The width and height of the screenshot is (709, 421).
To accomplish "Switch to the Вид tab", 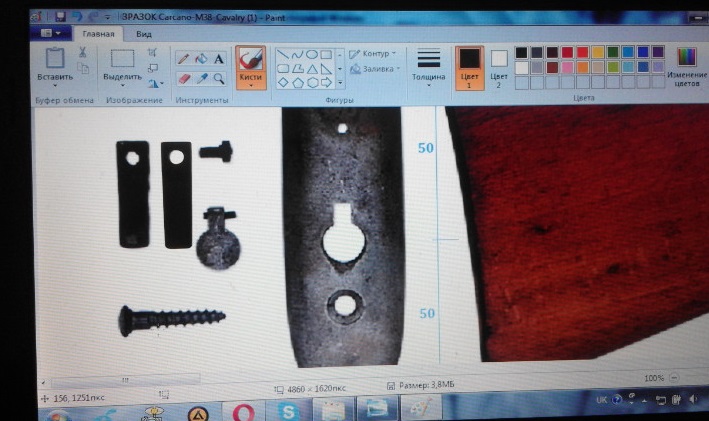I will point(144,34).
